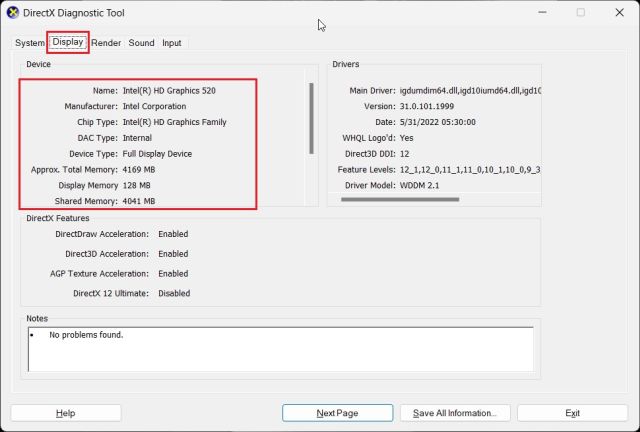The height and width of the screenshot is (432, 640).
Task: Click the 'DirectX Diagnostic Tool' window title
Action: (x=73, y=13)
